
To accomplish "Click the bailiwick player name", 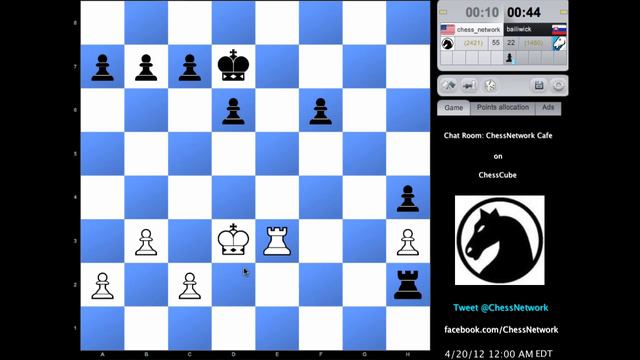I will (519, 29).
